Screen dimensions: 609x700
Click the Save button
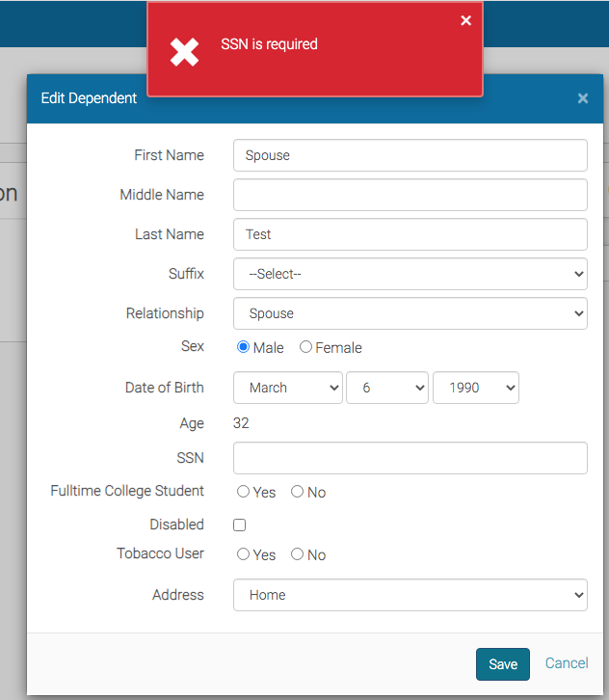pos(503,664)
